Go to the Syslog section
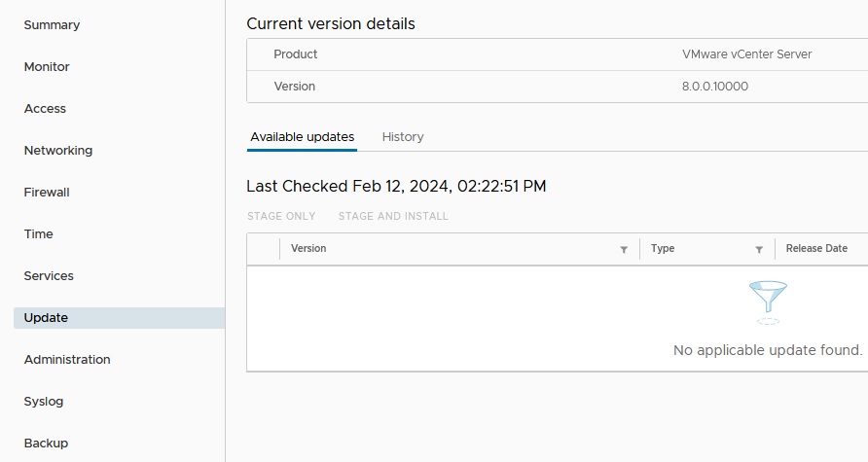868x462 pixels. click(44, 402)
